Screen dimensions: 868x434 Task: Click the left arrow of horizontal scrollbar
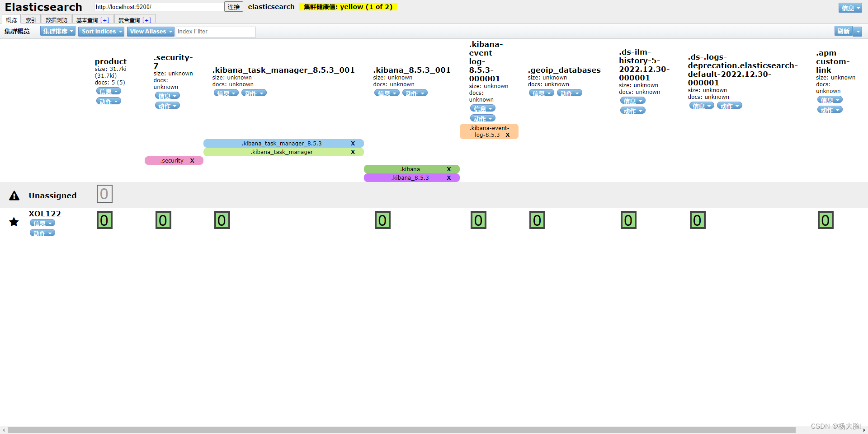4,430
